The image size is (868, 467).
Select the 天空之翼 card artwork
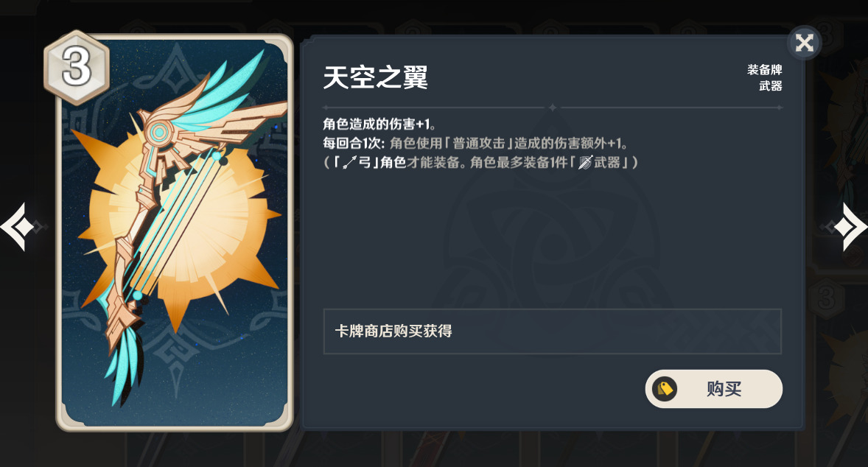(x=175, y=232)
